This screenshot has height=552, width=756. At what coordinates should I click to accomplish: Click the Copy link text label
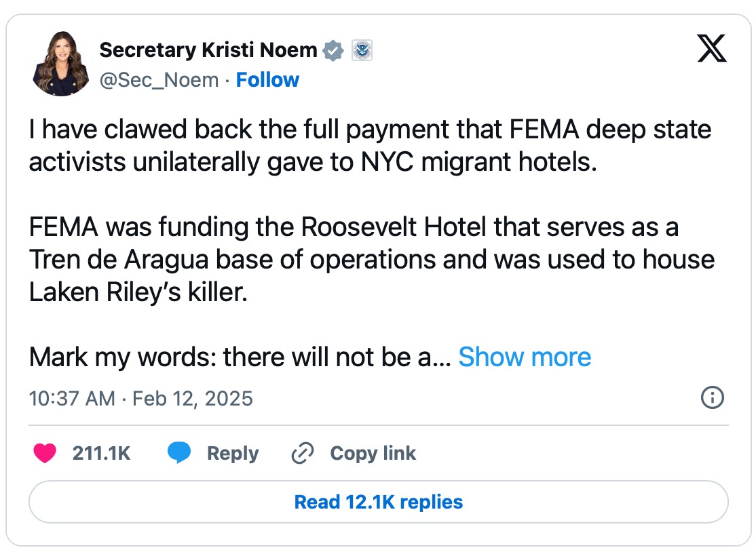(x=373, y=454)
